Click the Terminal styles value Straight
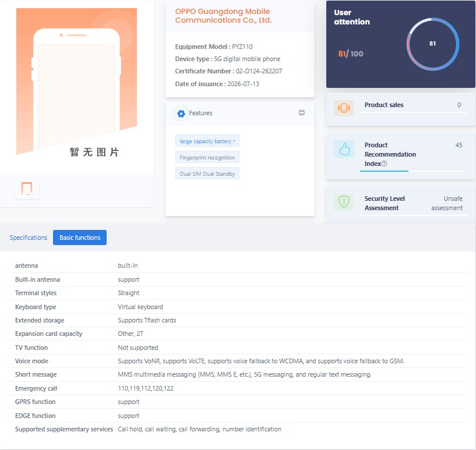Screen dimensions: 476x450 tap(128, 293)
